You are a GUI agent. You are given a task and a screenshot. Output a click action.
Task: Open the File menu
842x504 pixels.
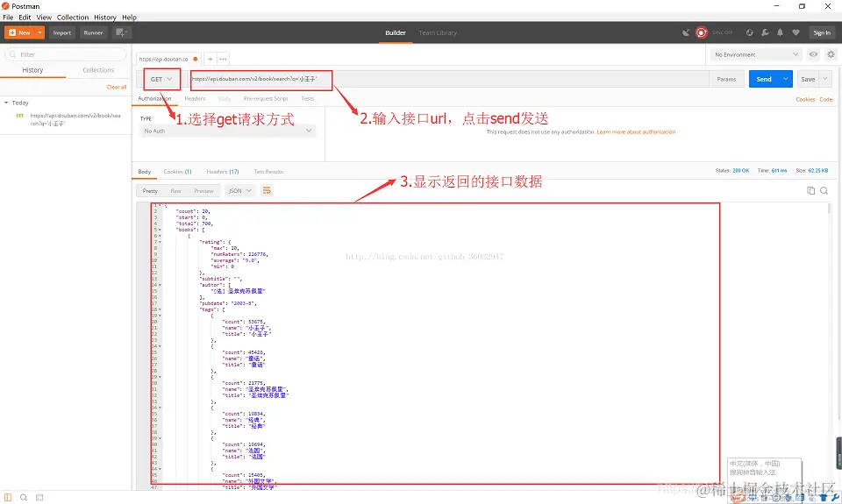pyautogui.click(x=8, y=18)
